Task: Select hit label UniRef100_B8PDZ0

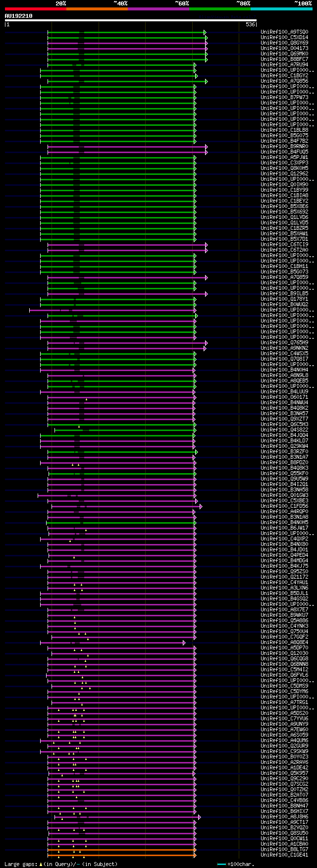Action: (284, 463)
